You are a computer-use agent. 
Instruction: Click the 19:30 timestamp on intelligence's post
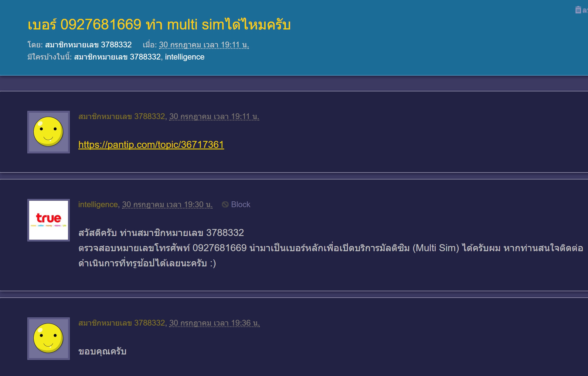coord(167,205)
